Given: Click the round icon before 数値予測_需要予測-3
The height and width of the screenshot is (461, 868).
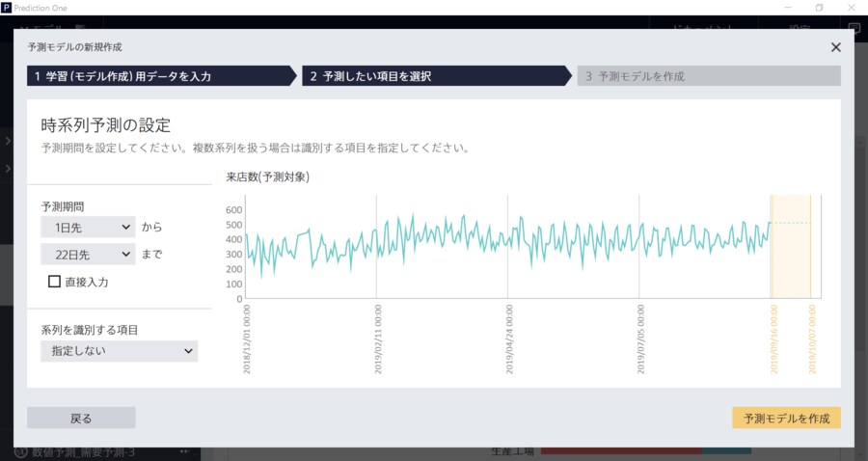Looking at the screenshot, I should click(20, 452).
